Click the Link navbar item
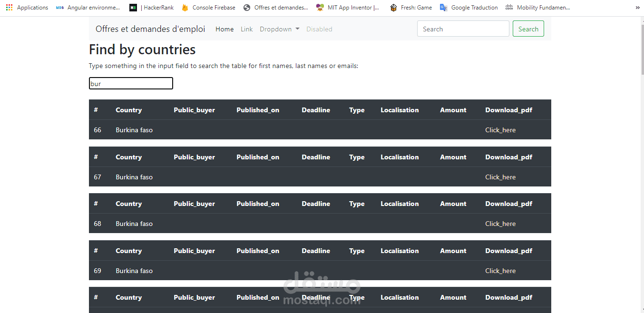The height and width of the screenshot is (313, 644). point(247,29)
